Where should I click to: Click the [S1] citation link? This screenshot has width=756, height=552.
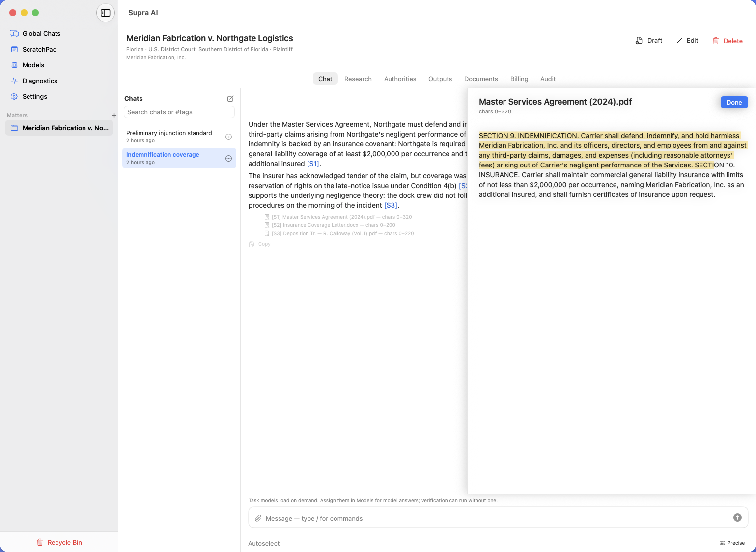313,164
